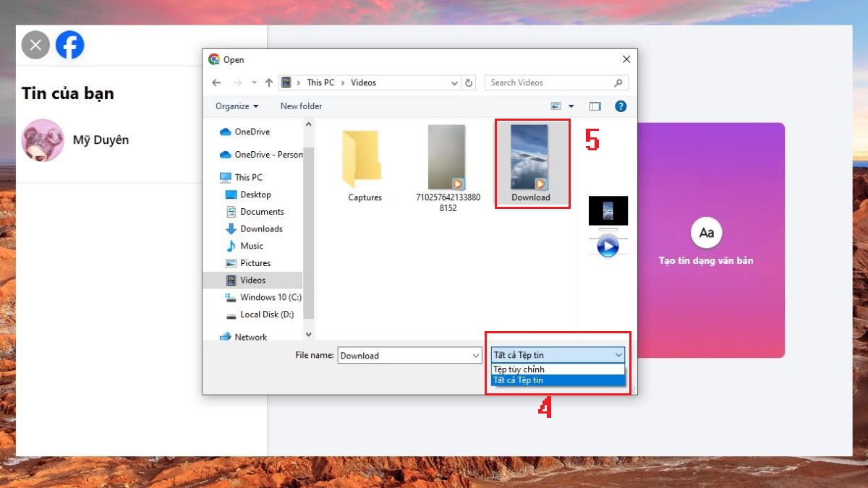The height and width of the screenshot is (488, 868).
Task: Open the view options dropdown arrow
Action: (x=571, y=106)
